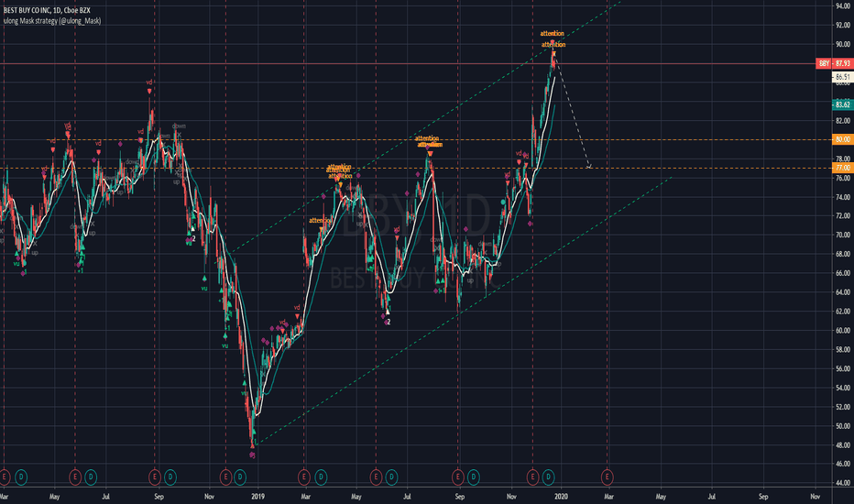The height and width of the screenshot is (504, 854).
Task: Click the topmost attention label at the price peak
Action: coord(552,34)
